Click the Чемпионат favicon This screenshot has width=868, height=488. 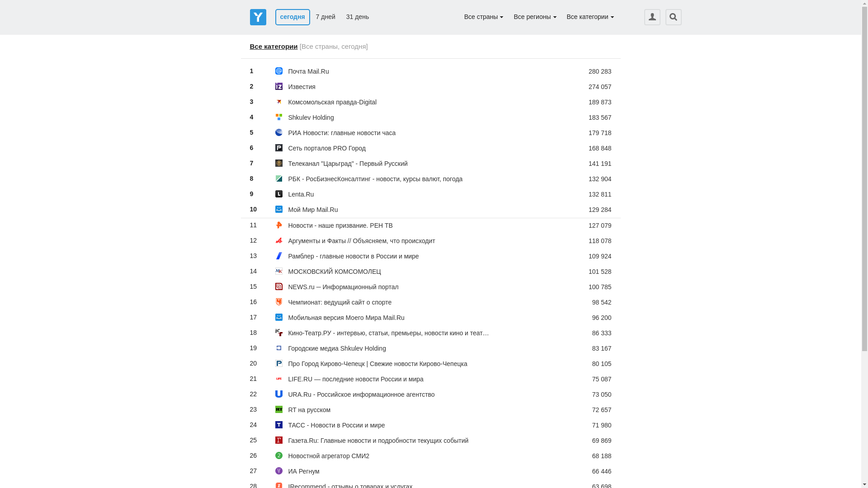pyautogui.click(x=279, y=302)
